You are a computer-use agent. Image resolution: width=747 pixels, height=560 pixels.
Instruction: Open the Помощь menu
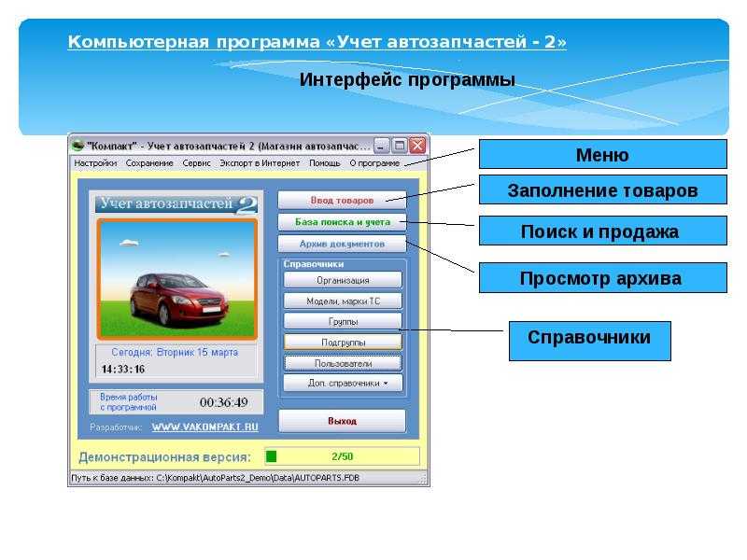click(325, 162)
